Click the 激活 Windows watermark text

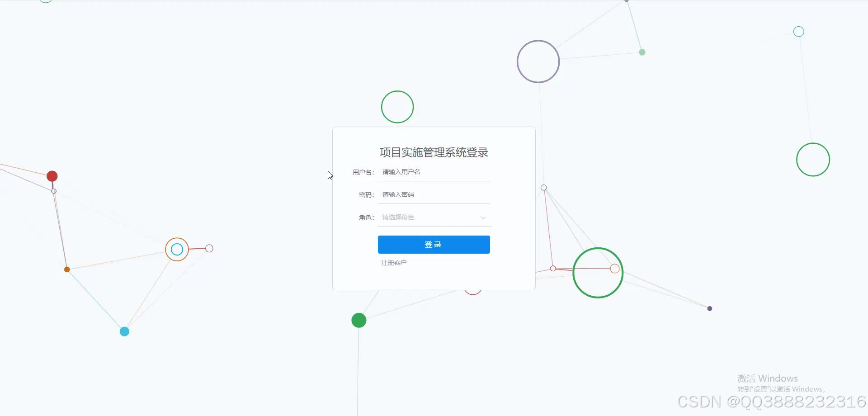click(767, 378)
